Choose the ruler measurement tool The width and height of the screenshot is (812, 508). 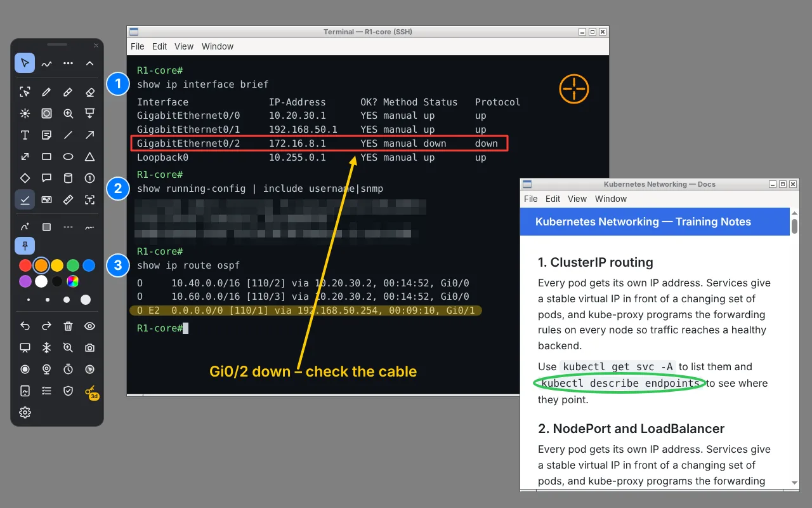(68, 200)
